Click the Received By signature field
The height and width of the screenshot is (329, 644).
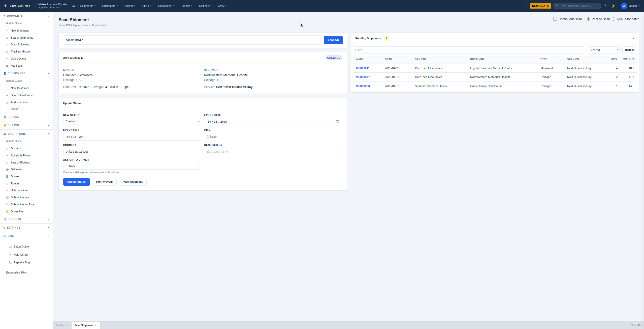coord(273,152)
